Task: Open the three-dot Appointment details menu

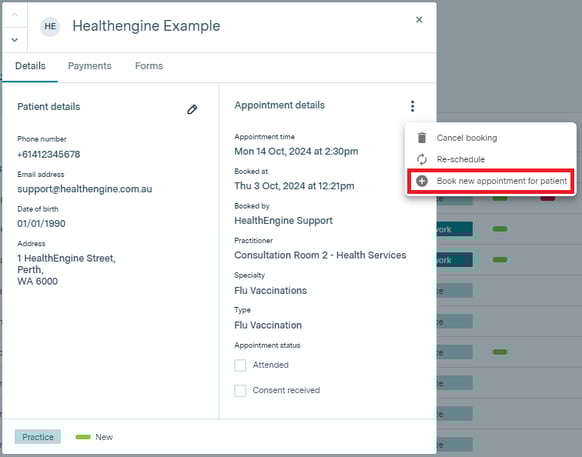Action: [412, 106]
